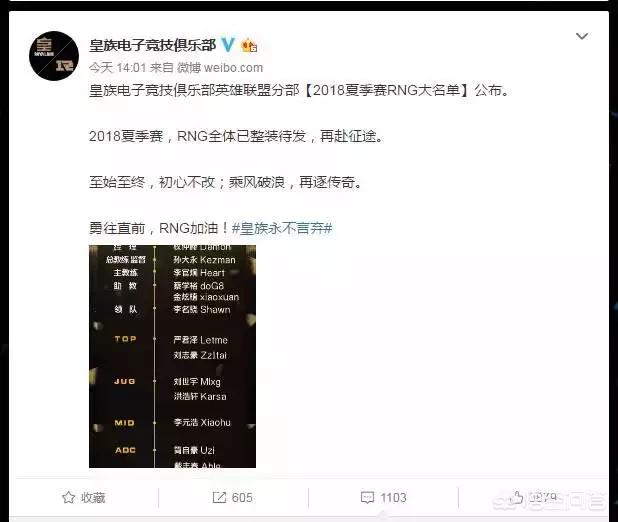Open the #皇族永不言弃# hashtag
Viewport: 618px width, 522px height.
282,228
